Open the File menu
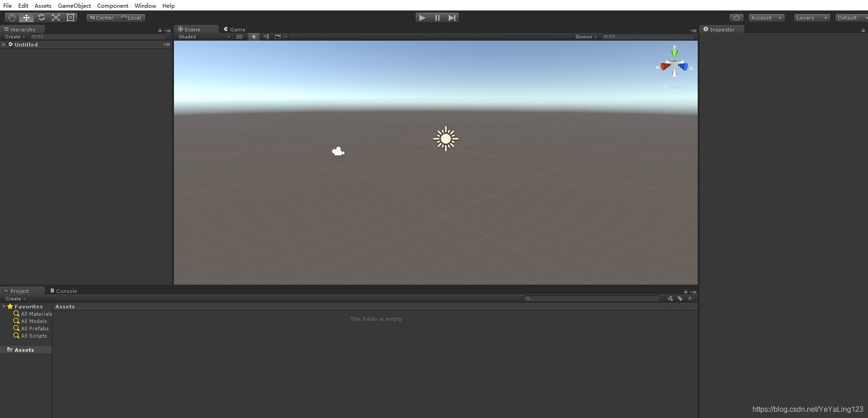 coord(8,5)
